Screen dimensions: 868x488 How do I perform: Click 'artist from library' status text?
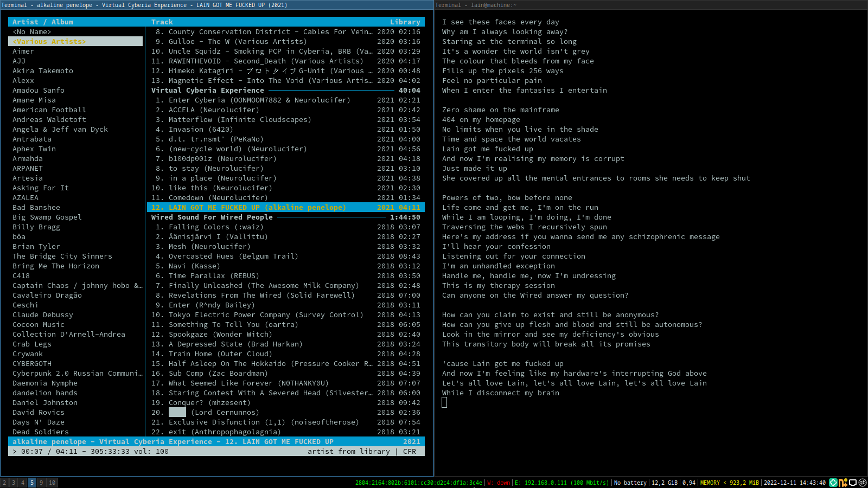(x=349, y=451)
